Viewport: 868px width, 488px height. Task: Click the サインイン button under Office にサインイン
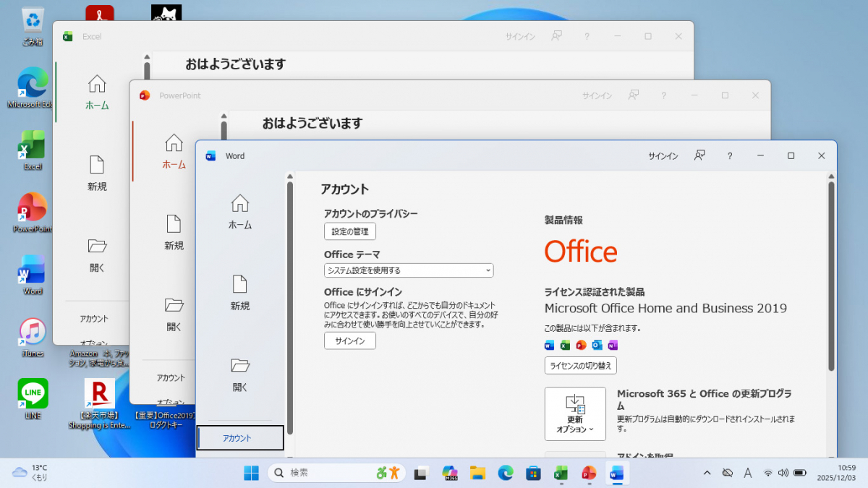350,341
